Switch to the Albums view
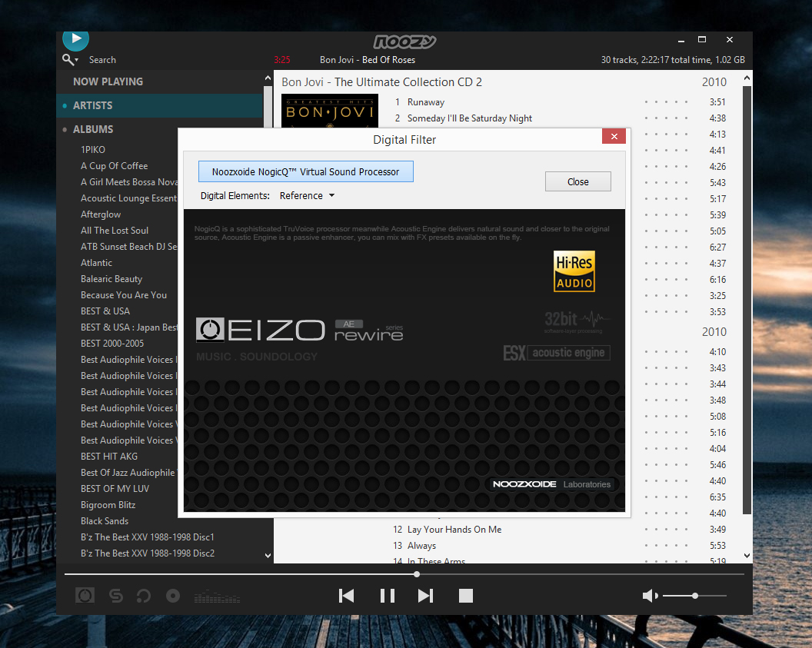812x648 pixels. [x=93, y=129]
